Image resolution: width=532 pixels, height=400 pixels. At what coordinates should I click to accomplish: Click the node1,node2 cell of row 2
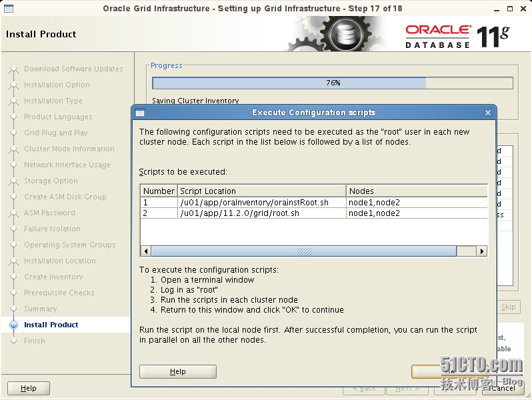[417, 213]
